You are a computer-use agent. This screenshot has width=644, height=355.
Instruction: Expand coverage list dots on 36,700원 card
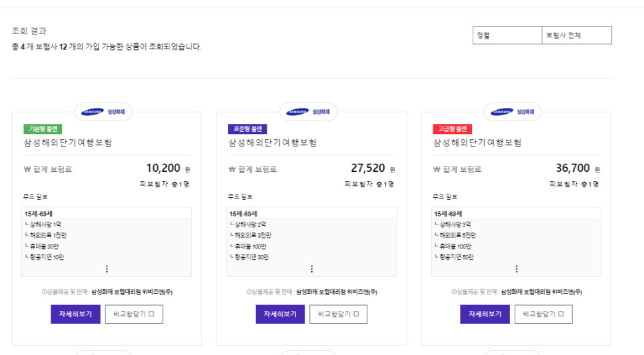(516, 269)
